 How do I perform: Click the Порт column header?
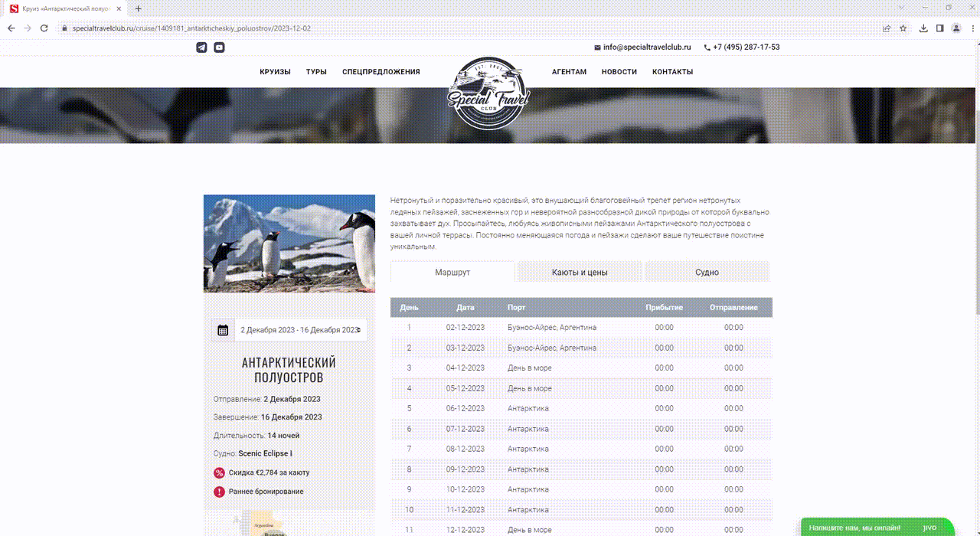click(x=517, y=308)
